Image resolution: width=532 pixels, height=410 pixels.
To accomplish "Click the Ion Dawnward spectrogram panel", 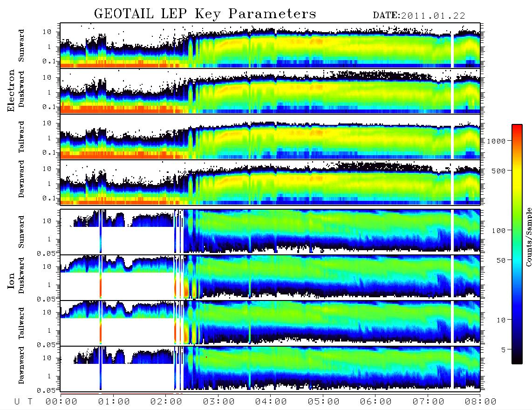I will pyautogui.click(x=270, y=369).
